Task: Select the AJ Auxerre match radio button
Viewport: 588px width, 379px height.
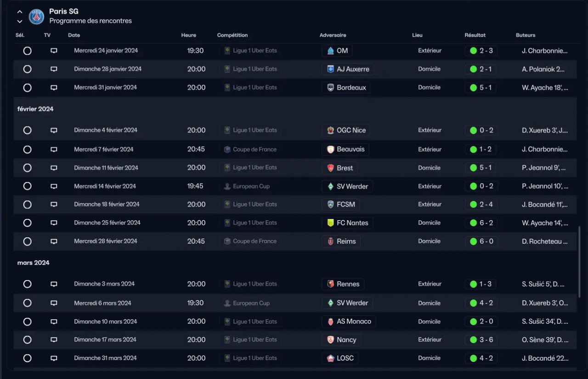Action: [x=28, y=69]
